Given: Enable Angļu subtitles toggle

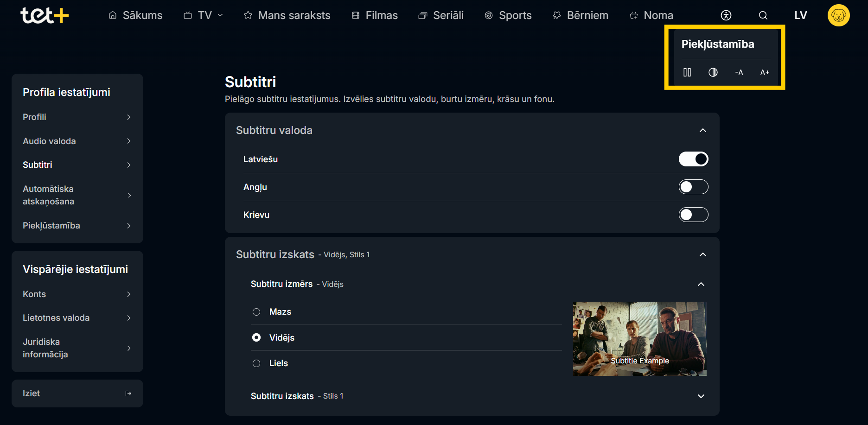Looking at the screenshot, I should pos(694,187).
